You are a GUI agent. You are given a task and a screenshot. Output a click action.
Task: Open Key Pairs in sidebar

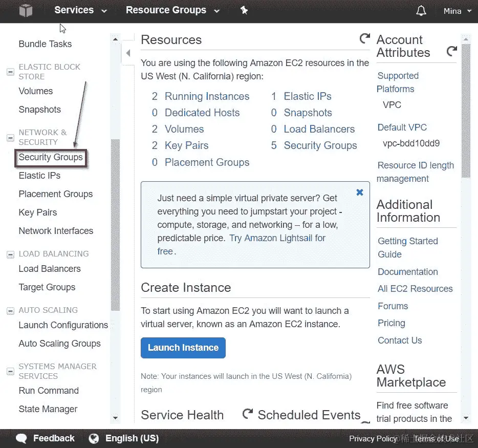point(38,212)
